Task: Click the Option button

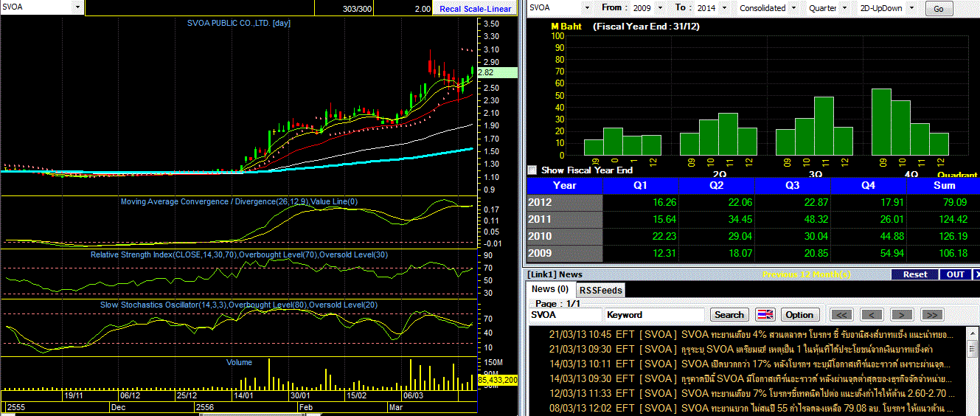Action: (799, 315)
